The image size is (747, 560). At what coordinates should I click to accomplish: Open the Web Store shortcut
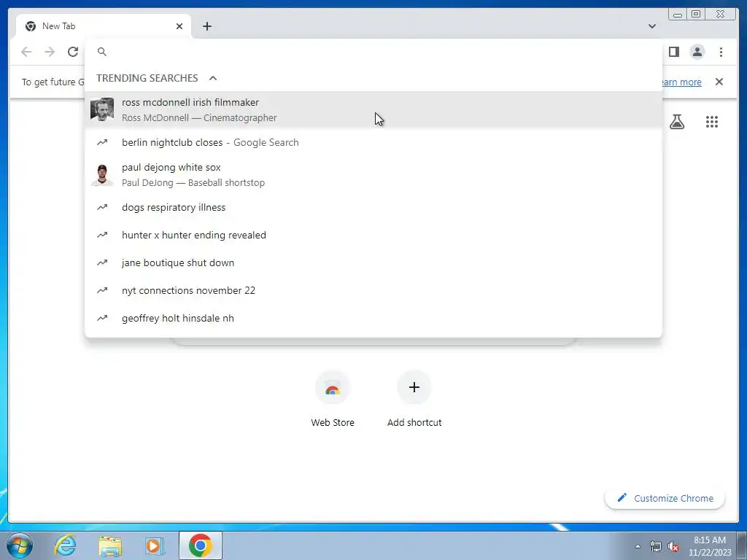[333, 399]
